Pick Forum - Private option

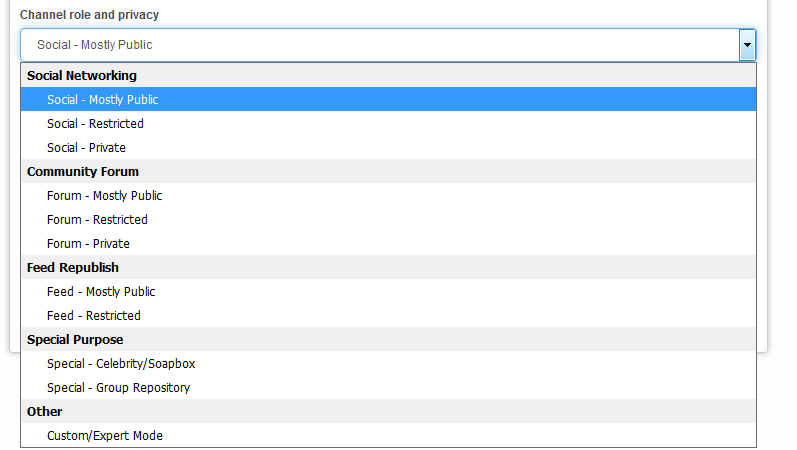coord(88,244)
